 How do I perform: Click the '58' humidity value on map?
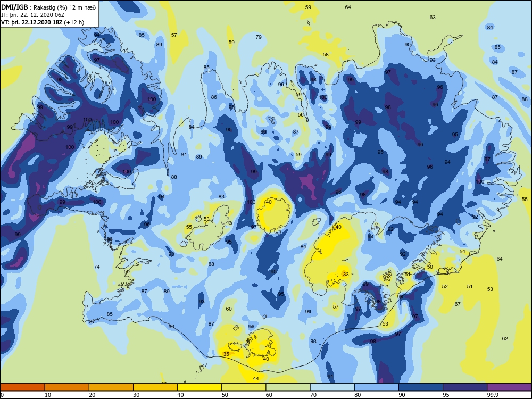coord(326,54)
